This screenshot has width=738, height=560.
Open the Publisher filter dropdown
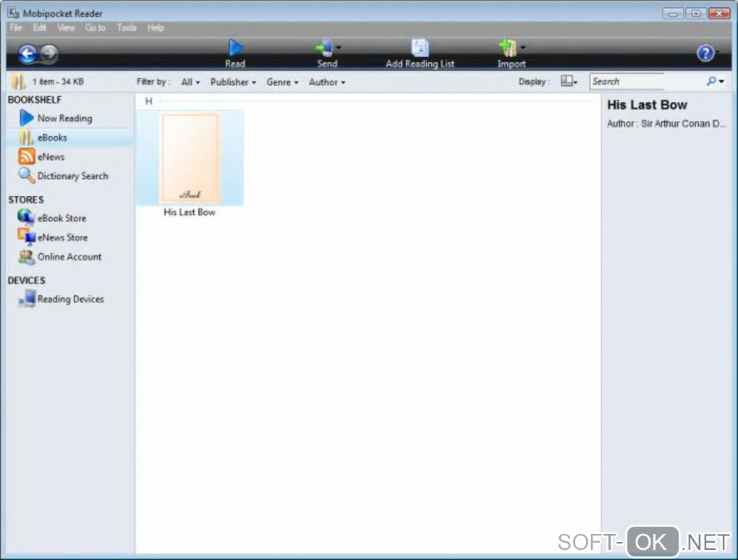pos(233,82)
